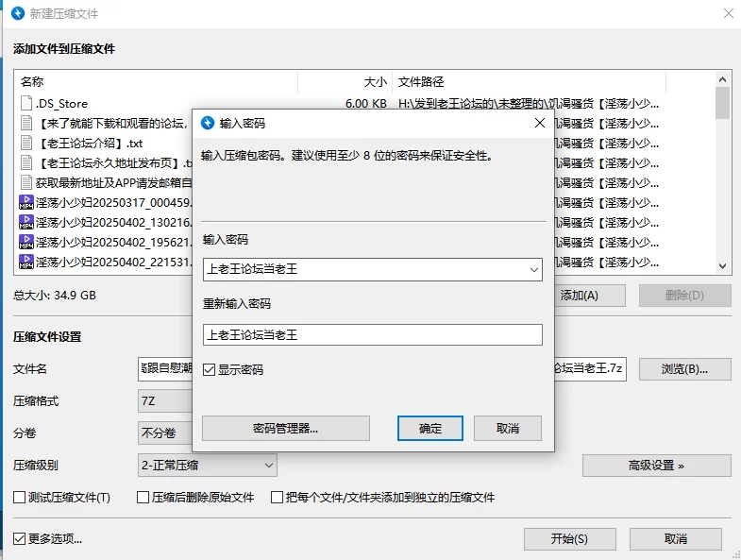Click the file icon beside 【来了就能下载和观看的论坛
741x560 pixels.
[26, 123]
